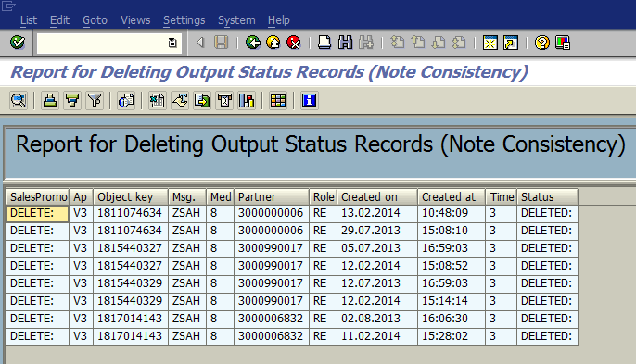Click the time cell 10:48:09
This screenshot has height=364, width=636.
pos(452,213)
